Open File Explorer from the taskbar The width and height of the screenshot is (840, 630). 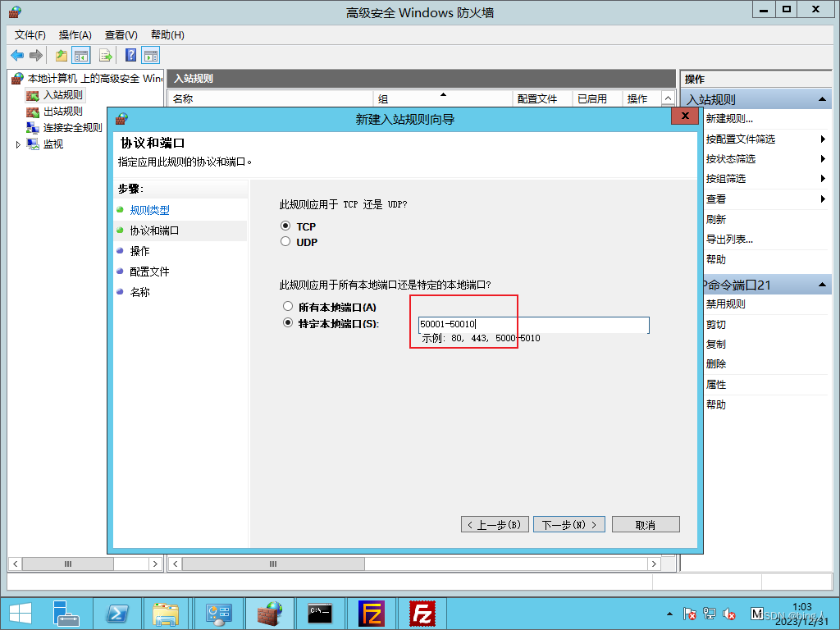point(166,614)
